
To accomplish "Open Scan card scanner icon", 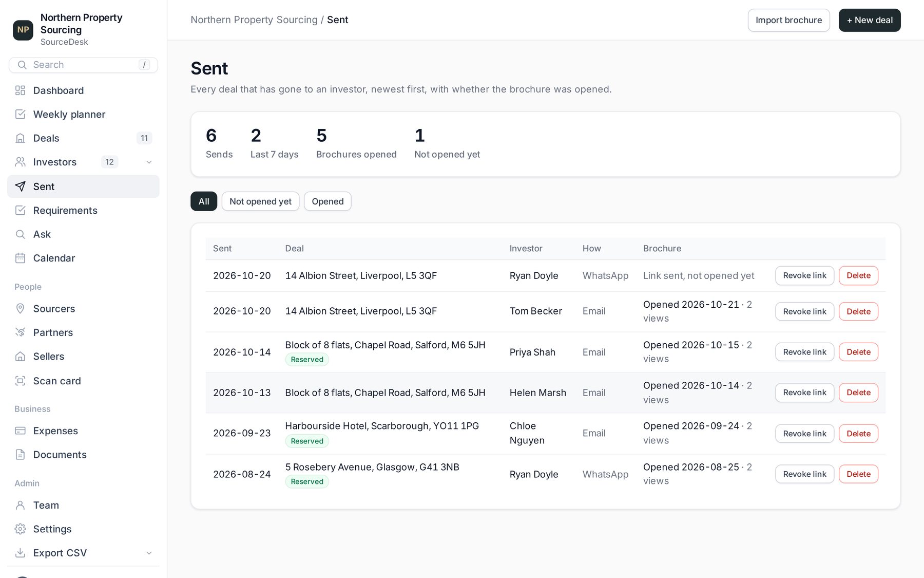I will coord(20,381).
